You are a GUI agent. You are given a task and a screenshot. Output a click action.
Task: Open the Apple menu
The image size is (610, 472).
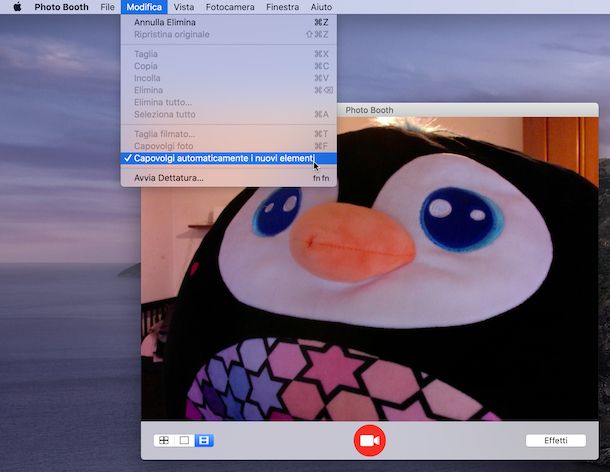pyautogui.click(x=17, y=7)
